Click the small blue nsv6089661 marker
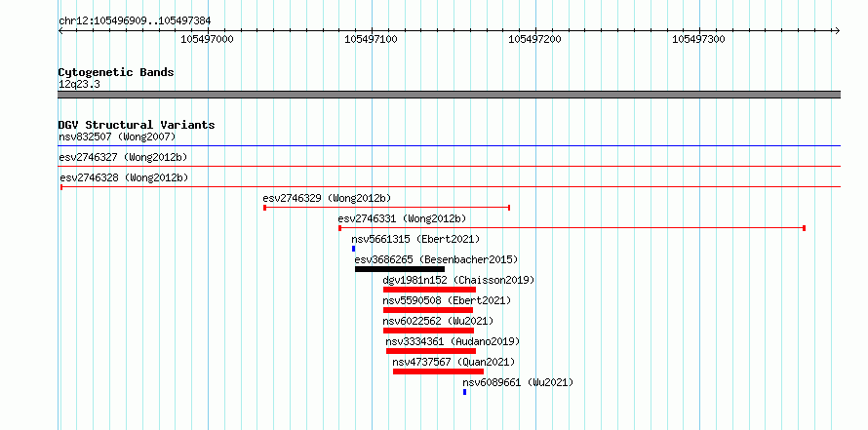Screen dimensions: 868x430 pos(465,392)
